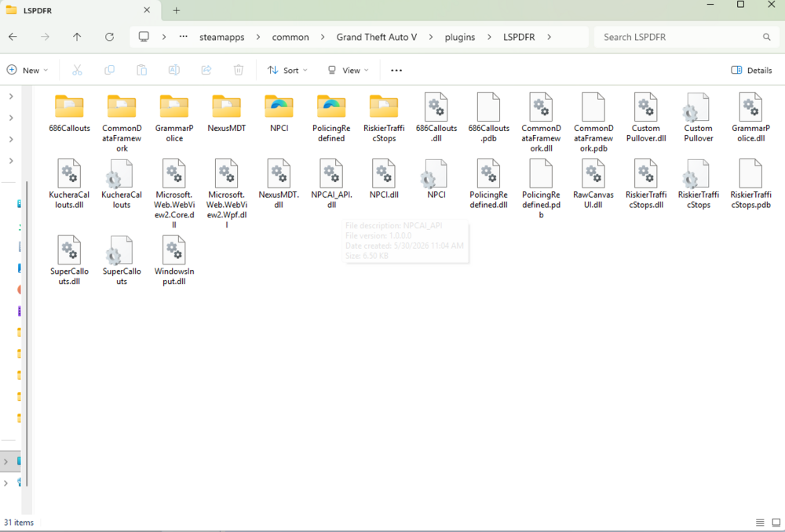Click the search magnifier icon

click(766, 37)
